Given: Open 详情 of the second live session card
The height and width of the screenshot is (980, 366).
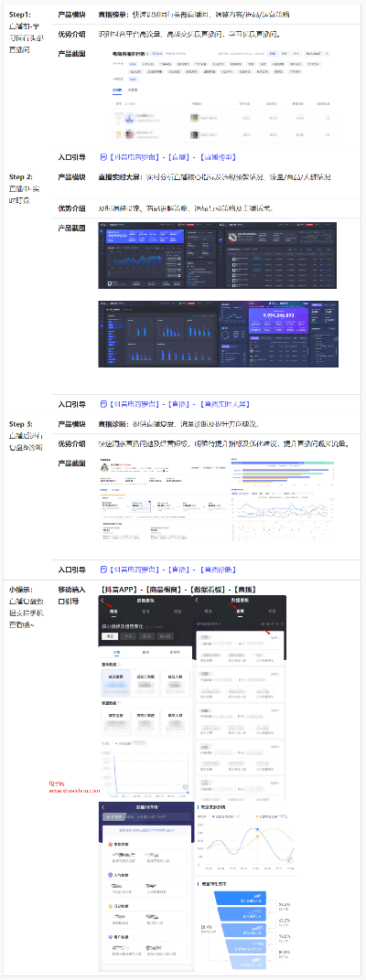Looking at the screenshot, I should [x=274, y=675].
